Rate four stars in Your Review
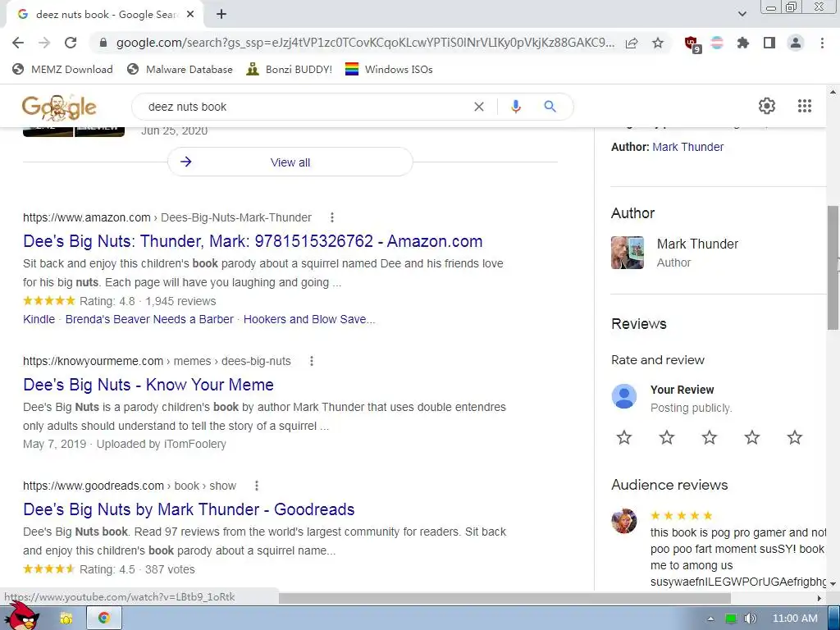Viewport: 840px width, 630px height. 752,438
